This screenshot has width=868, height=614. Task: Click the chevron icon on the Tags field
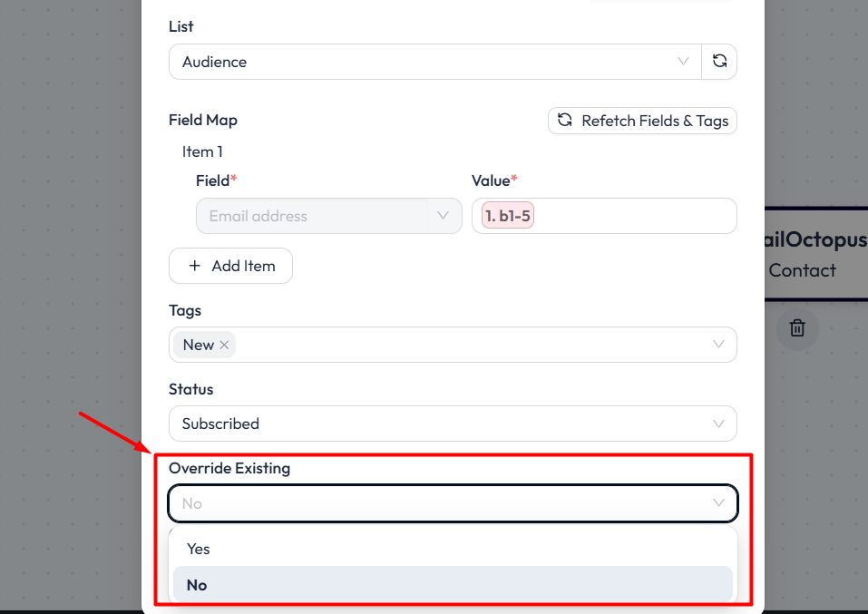[x=719, y=345]
